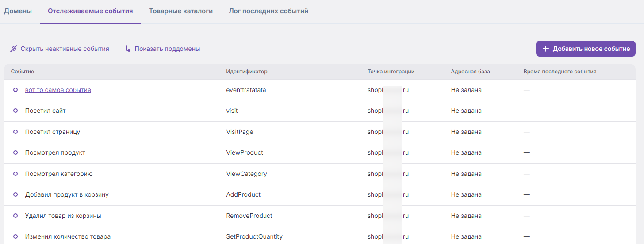This screenshot has width=644, height=244.
Task: Open the 'вот то самое событие' link
Action: tap(58, 90)
